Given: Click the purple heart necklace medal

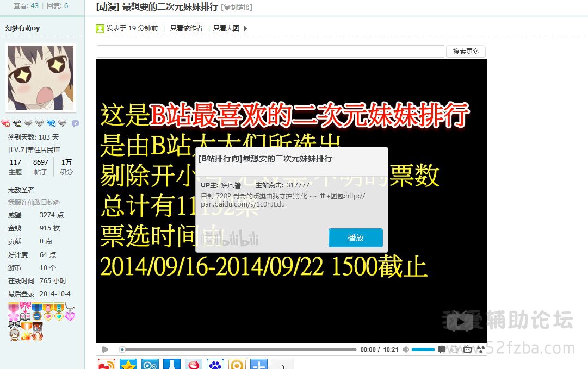Looking at the screenshot, I should [70, 312].
